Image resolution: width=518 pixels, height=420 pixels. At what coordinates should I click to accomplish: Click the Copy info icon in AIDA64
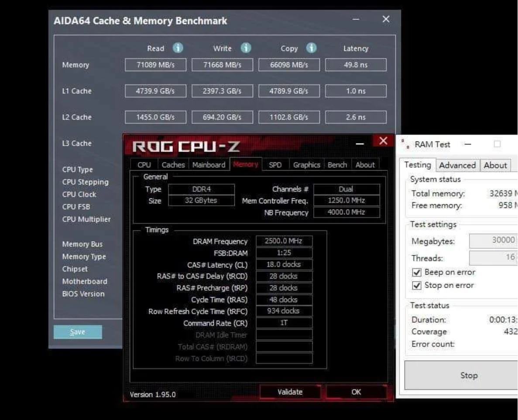(311, 48)
